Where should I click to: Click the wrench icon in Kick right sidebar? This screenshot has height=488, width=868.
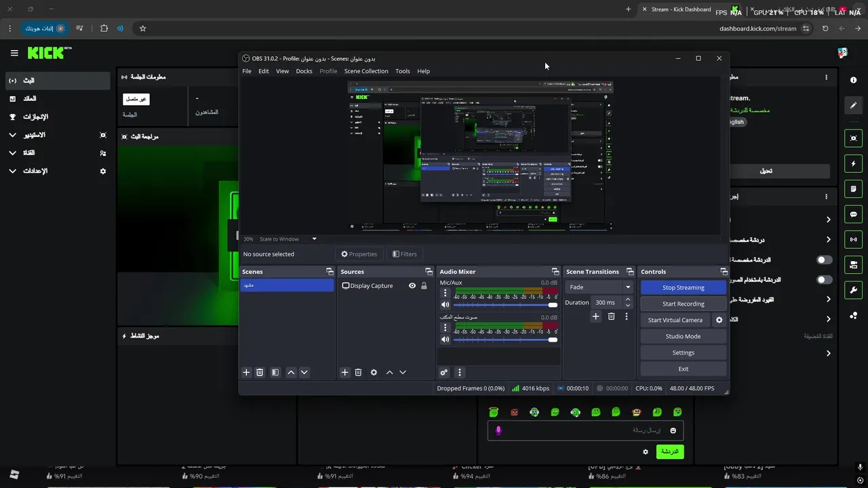[x=853, y=290]
